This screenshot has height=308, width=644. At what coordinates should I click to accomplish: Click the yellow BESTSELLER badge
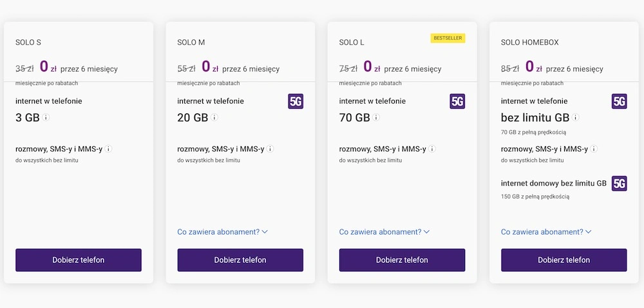click(x=448, y=38)
